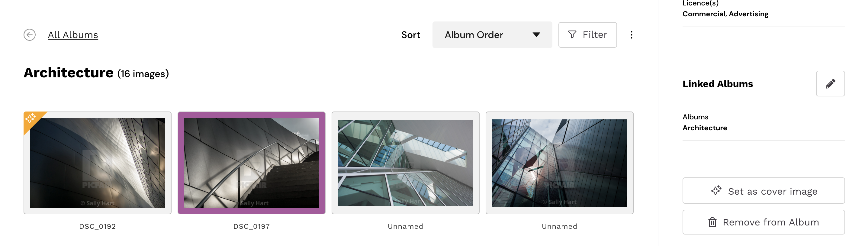Viewport: 868px width, 246px height.
Task: Click the trash icon in Remove from Album
Action: [x=712, y=222]
